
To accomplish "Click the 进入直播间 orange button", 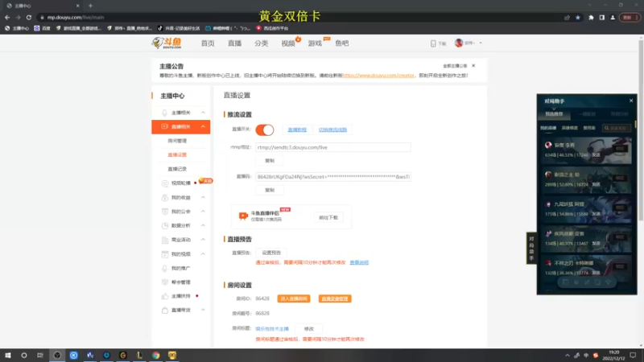I will pyautogui.click(x=294, y=298).
